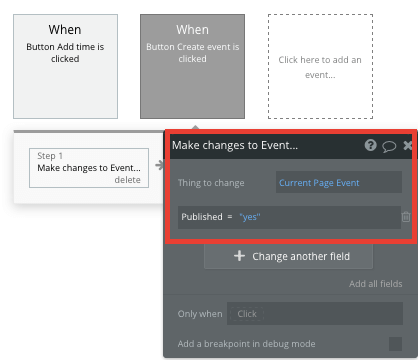Open the help question mark icon
Screen dimensions: 418x360
tap(370, 145)
